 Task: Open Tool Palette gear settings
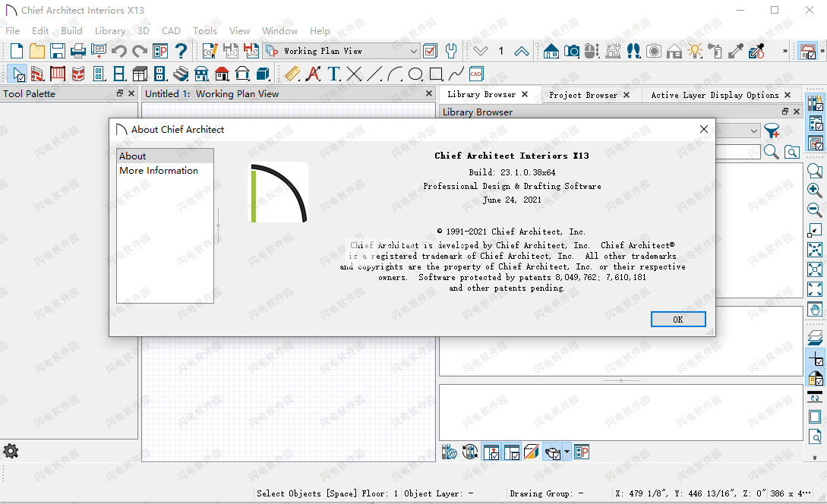(x=11, y=452)
